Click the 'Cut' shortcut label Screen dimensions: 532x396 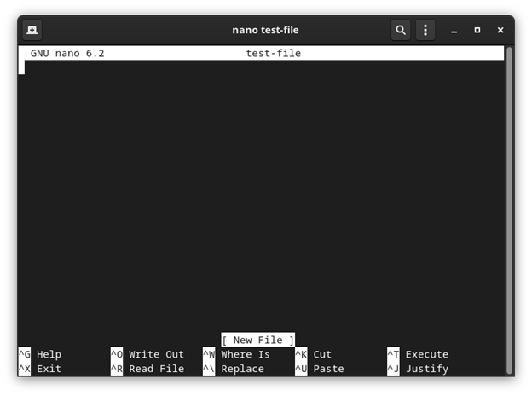click(322, 354)
